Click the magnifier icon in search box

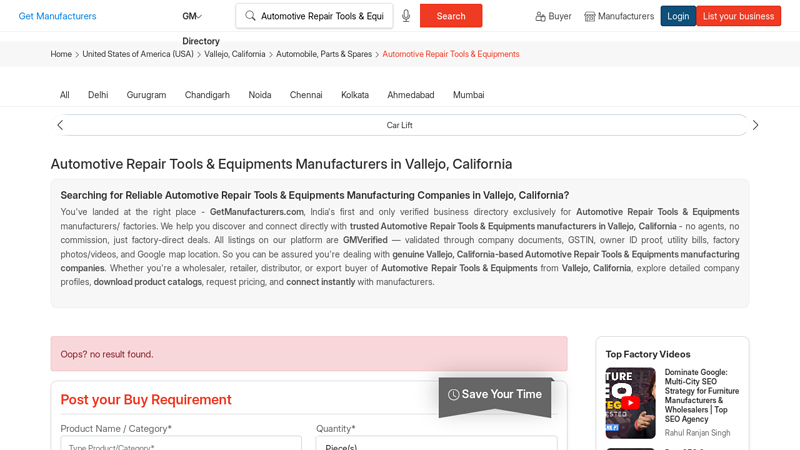tap(250, 16)
